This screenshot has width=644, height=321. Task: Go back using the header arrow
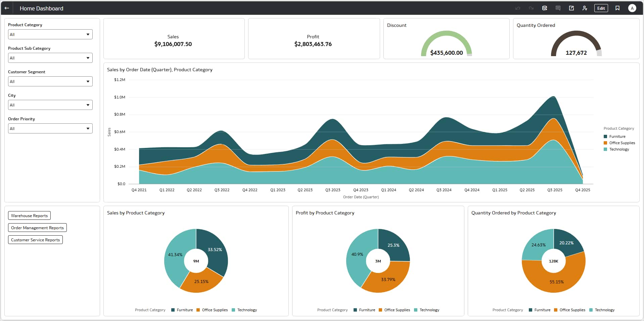coord(7,8)
